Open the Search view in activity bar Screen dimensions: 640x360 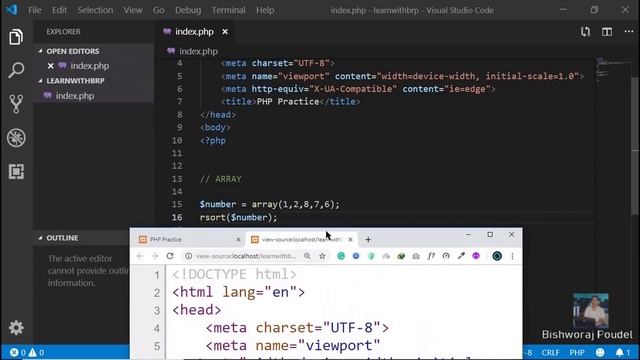click(16, 70)
